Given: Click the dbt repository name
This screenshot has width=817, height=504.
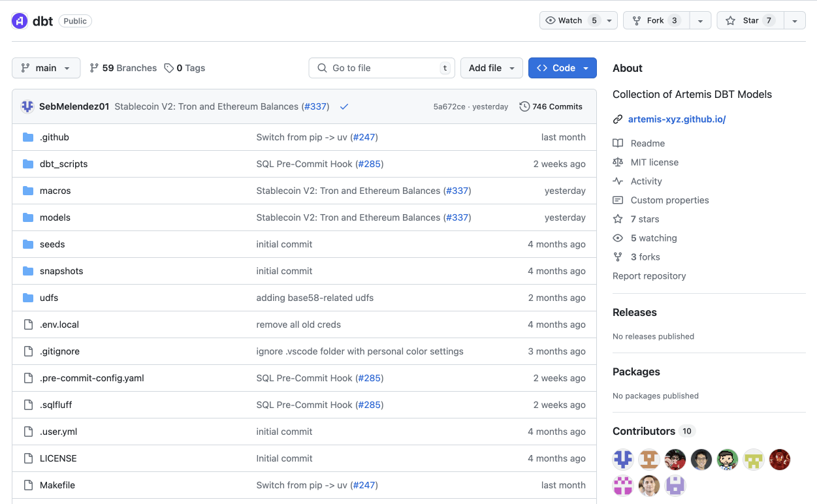Looking at the screenshot, I should point(42,21).
